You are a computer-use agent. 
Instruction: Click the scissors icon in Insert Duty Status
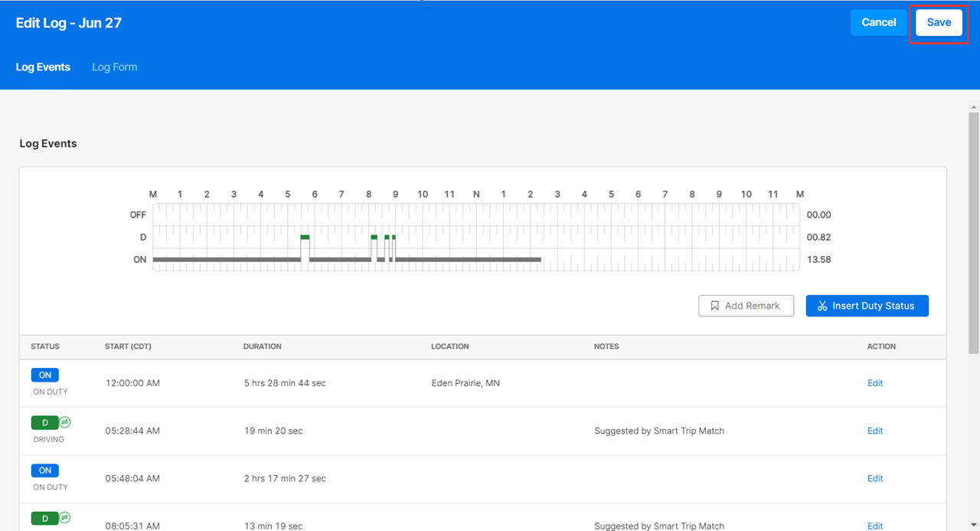(822, 306)
